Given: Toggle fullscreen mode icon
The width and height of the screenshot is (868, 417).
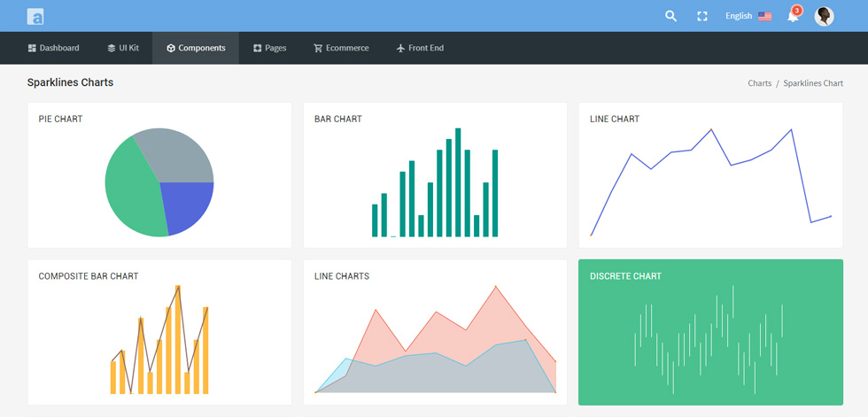Looking at the screenshot, I should (x=701, y=16).
